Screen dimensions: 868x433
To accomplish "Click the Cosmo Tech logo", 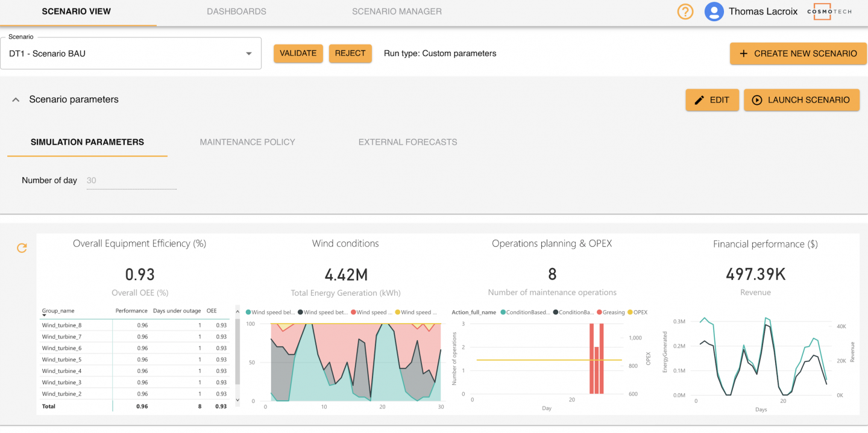I will click(830, 11).
